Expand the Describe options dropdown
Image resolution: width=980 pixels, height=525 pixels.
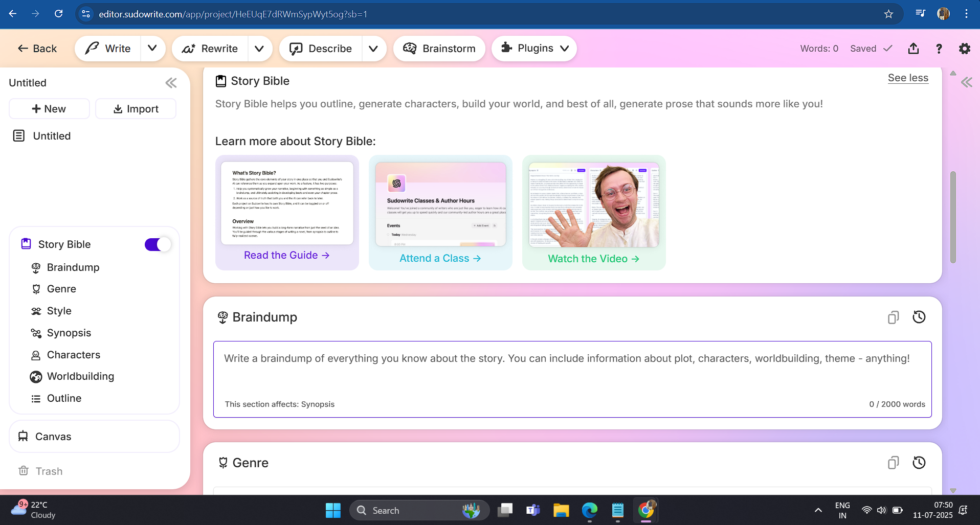click(373, 49)
